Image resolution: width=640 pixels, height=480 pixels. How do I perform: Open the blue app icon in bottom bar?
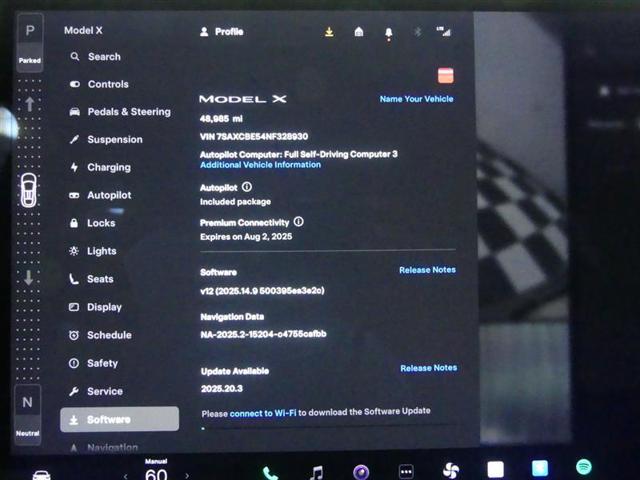pyautogui.click(x=540, y=469)
